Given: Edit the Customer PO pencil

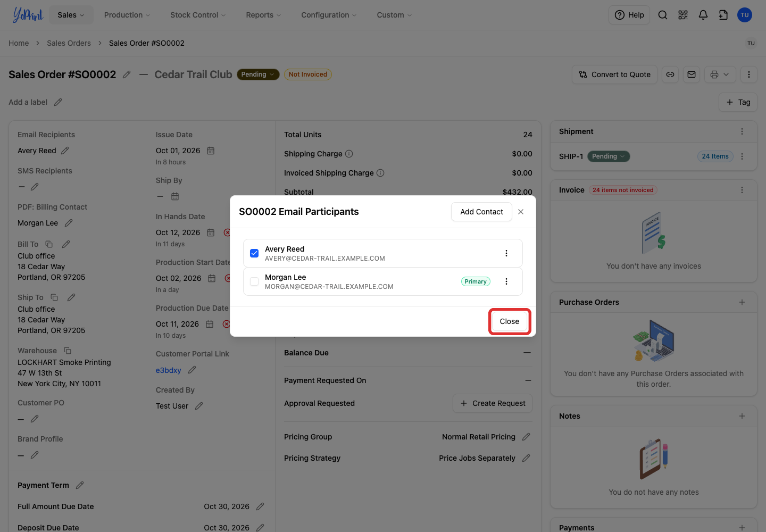Looking at the screenshot, I should coord(35,419).
